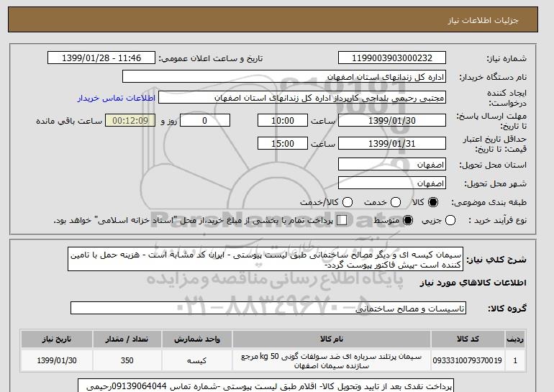The width and height of the screenshot is (554, 392).
Task: Click the price validity date 1399/01/31
Action: tap(392, 143)
